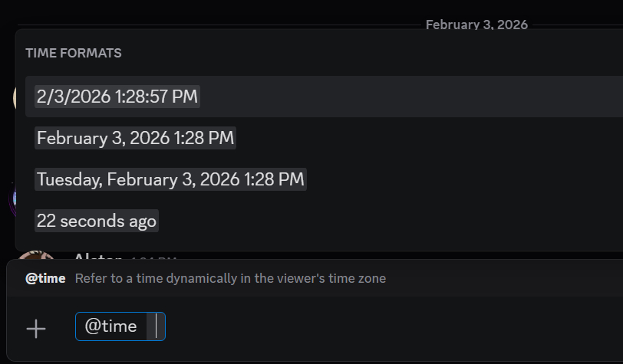Pick the Tuesday, February 3, 2026 format
Viewport: 623px width, 364px height.
170,179
